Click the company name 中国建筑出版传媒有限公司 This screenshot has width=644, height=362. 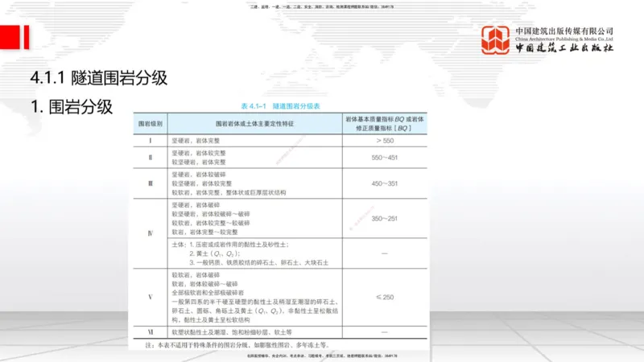pyautogui.click(x=564, y=31)
